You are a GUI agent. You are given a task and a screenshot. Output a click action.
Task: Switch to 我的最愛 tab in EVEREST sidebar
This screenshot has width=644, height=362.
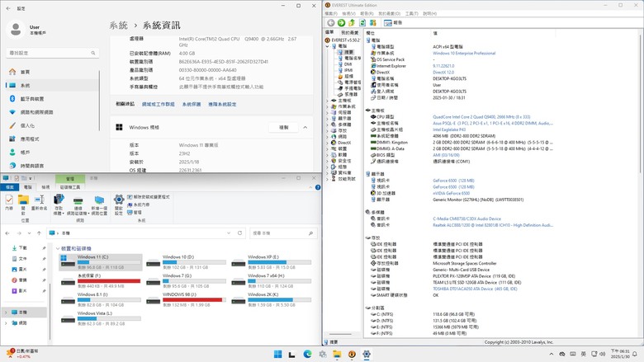(349, 32)
